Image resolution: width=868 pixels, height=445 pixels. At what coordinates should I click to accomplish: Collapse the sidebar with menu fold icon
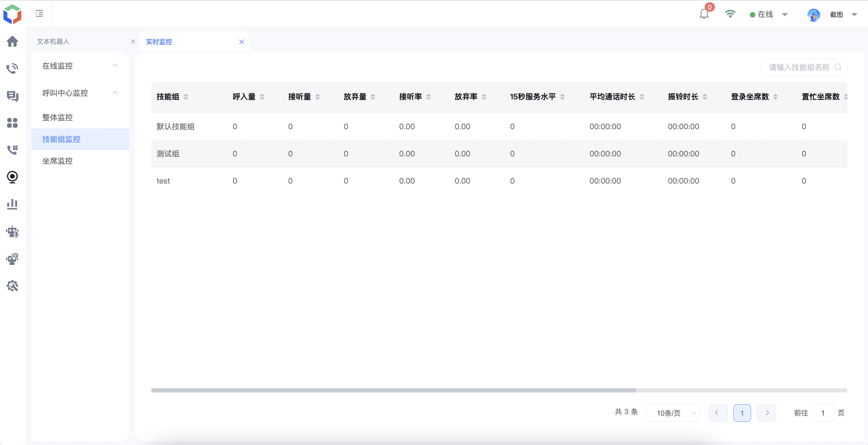point(39,14)
